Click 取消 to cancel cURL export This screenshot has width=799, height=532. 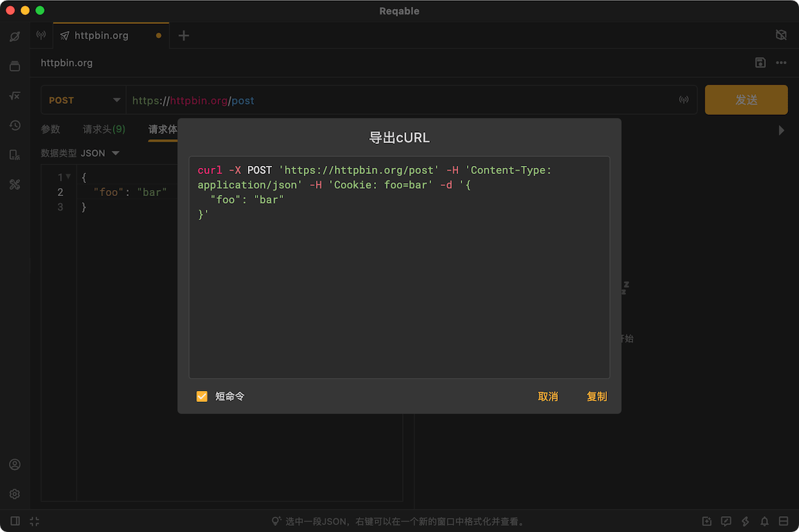[548, 396]
